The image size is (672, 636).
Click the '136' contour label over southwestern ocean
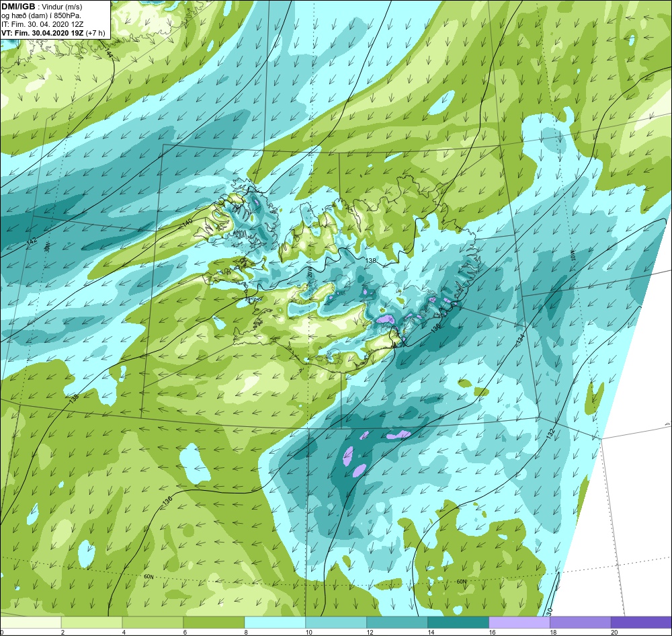pyautogui.click(x=167, y=500)
